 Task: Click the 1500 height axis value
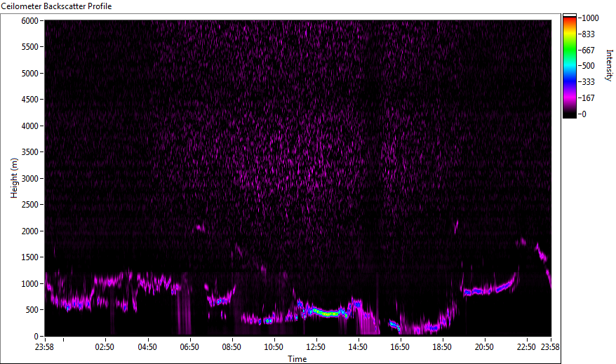tap(30, 257)
